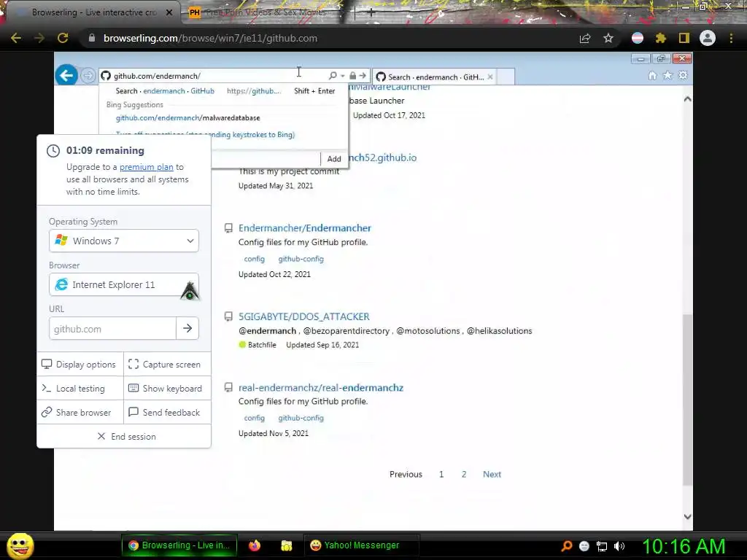
Task: Click Show keyboard
Action: tap(167, 389)
